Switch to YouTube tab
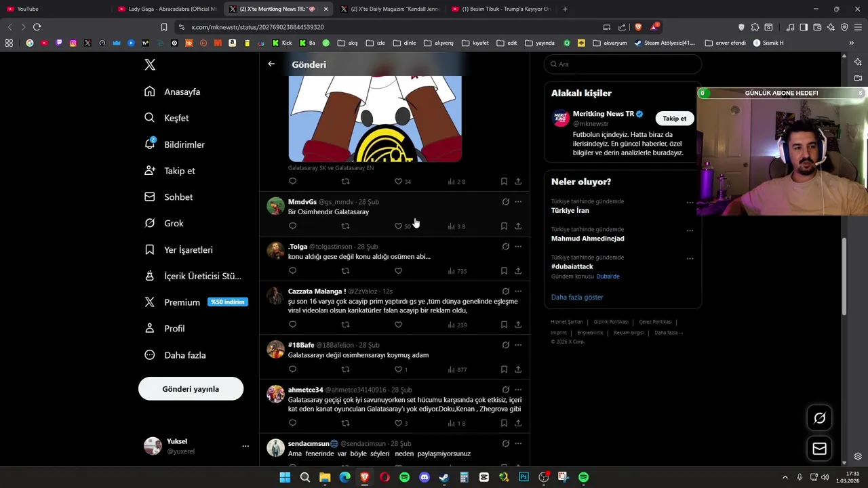The image size is (868, 488). (56, 9)
